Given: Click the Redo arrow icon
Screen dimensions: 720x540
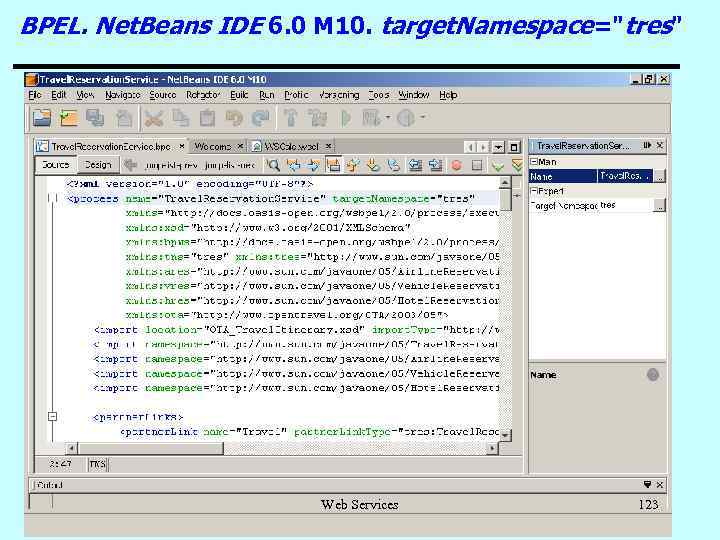Looking at the screenshot, I should [x=261, y=118].
